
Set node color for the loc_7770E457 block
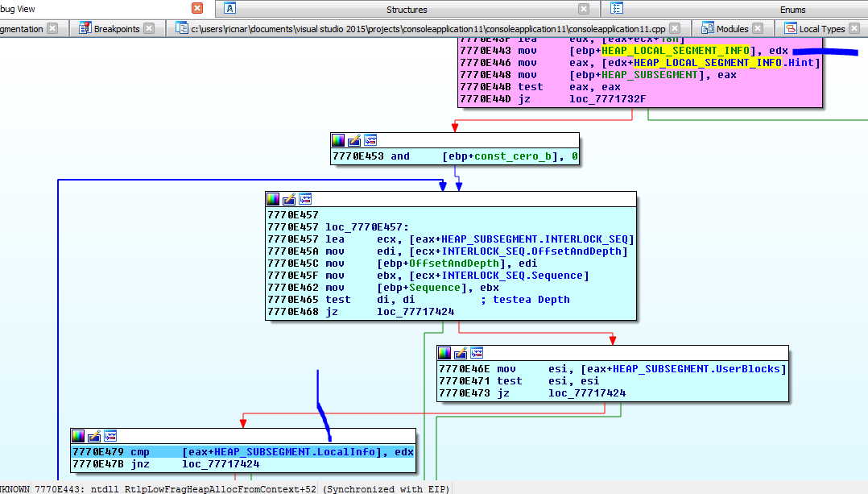274,199
